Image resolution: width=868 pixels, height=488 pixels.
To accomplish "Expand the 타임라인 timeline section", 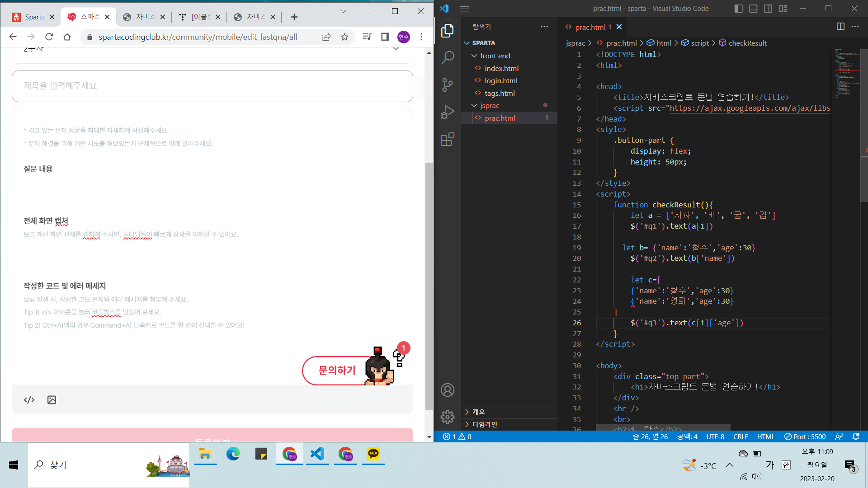I will (509, 424).
